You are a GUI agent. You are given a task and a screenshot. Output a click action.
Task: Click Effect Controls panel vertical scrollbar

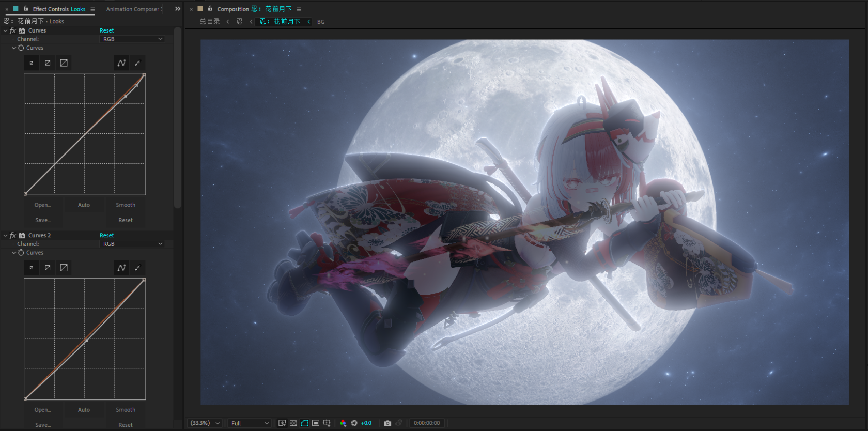[x=178, y=118]
